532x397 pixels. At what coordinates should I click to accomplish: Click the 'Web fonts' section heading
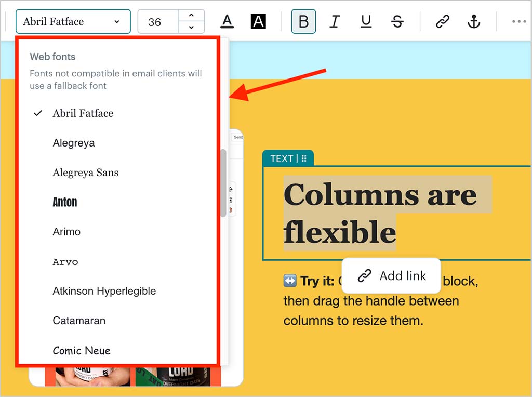click(x=52, y=57)
